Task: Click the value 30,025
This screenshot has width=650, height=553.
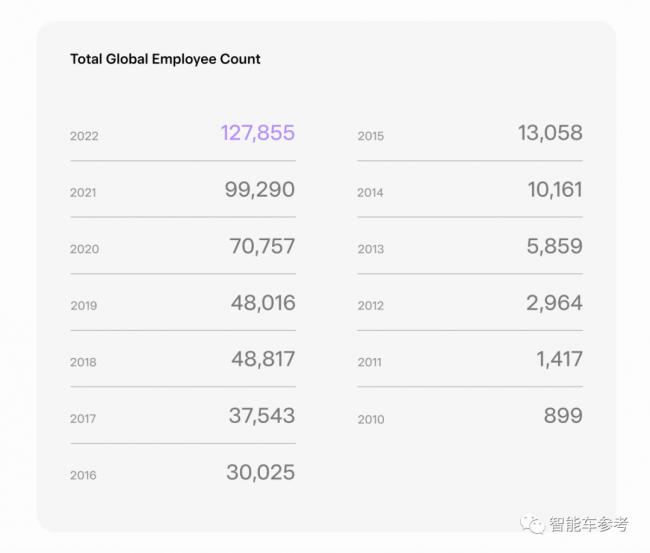Action: coord(261,473)
